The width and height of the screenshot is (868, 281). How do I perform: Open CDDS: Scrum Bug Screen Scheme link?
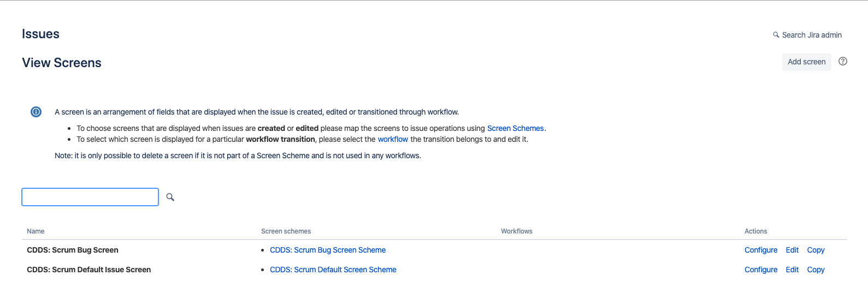coord(328,250)
